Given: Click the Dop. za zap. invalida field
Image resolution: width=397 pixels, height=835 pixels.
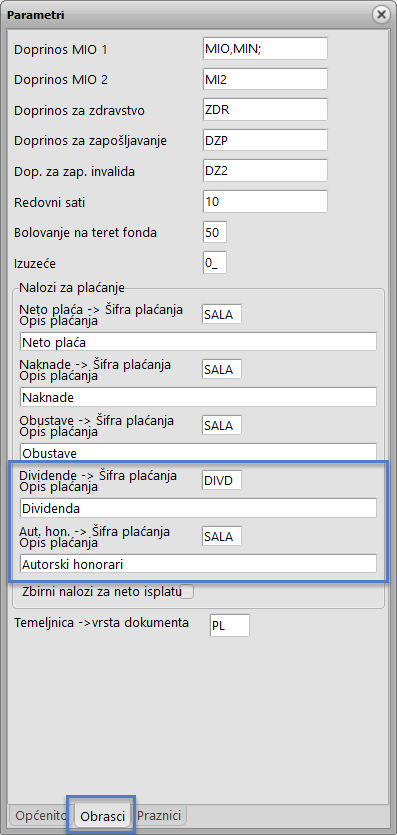Looking at the screenshot, I should coord(265,171).
